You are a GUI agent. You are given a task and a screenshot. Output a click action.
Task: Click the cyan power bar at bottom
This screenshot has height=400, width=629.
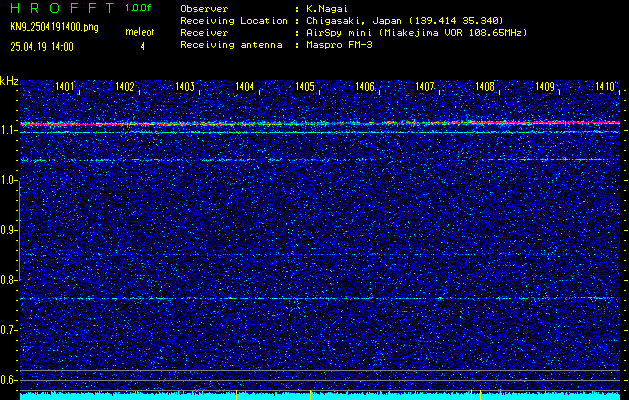point(320,396)
